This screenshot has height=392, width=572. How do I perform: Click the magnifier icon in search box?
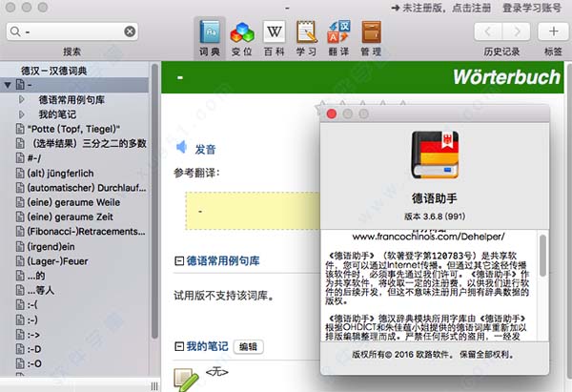click(x=15, y=31)
